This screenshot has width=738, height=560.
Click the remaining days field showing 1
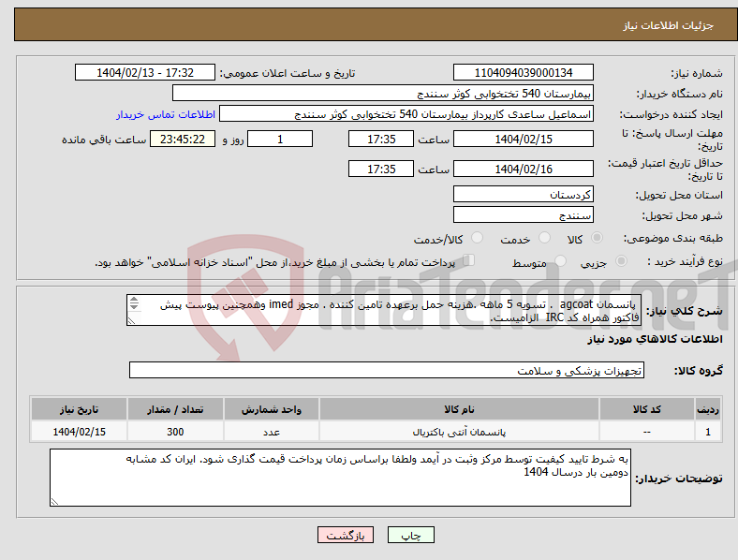(280, 140)
